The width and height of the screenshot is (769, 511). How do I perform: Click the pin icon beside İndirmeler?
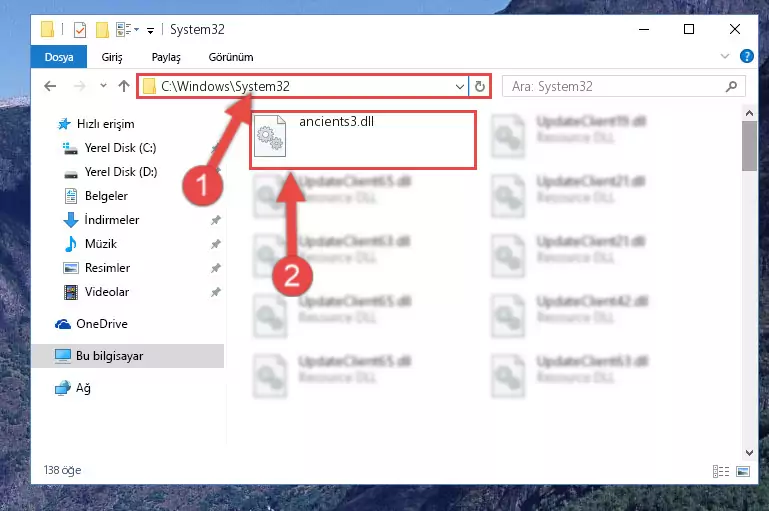click(x=215, y=220)
